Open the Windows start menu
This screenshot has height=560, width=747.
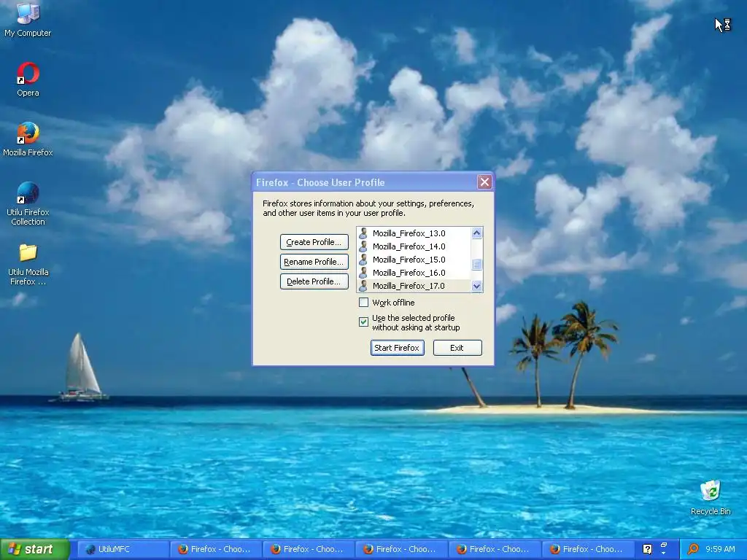click(x=35, y=549)
